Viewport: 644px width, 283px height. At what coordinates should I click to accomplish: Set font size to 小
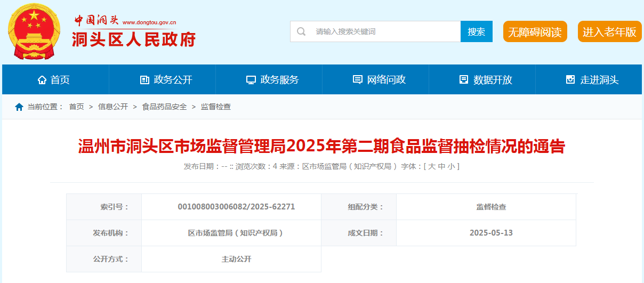[x=451, y=166]
